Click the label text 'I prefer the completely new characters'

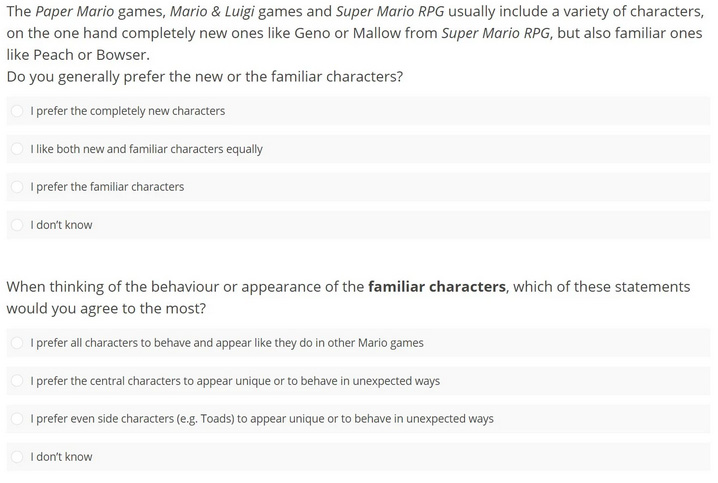[x=128, y=111]
